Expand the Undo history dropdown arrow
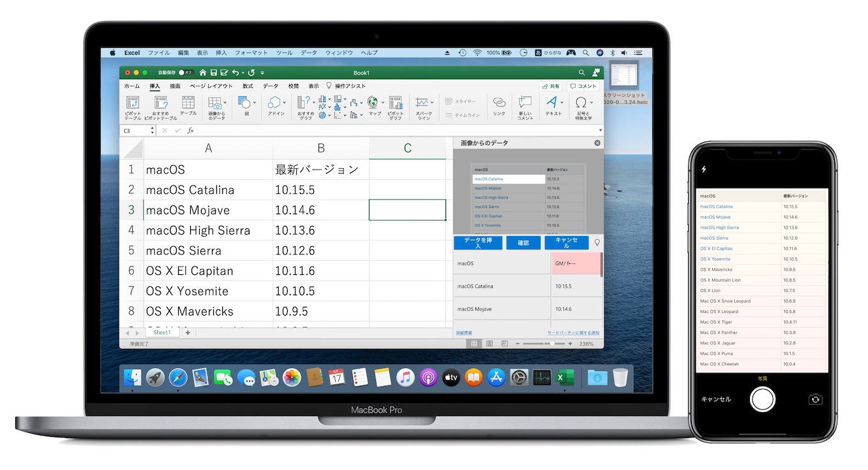This screenshot has height=470, width=868. click(243, 73)
